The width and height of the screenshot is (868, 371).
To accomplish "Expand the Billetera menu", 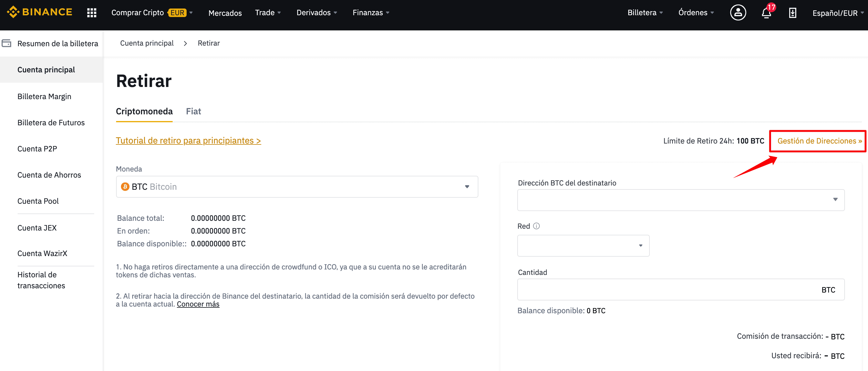I will point(645,12).
